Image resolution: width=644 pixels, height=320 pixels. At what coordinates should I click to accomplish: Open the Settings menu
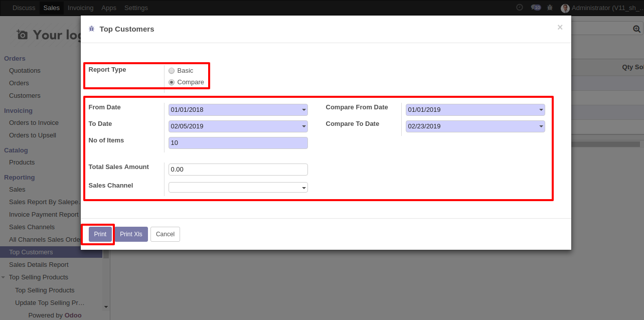click(x=136, y=8)
